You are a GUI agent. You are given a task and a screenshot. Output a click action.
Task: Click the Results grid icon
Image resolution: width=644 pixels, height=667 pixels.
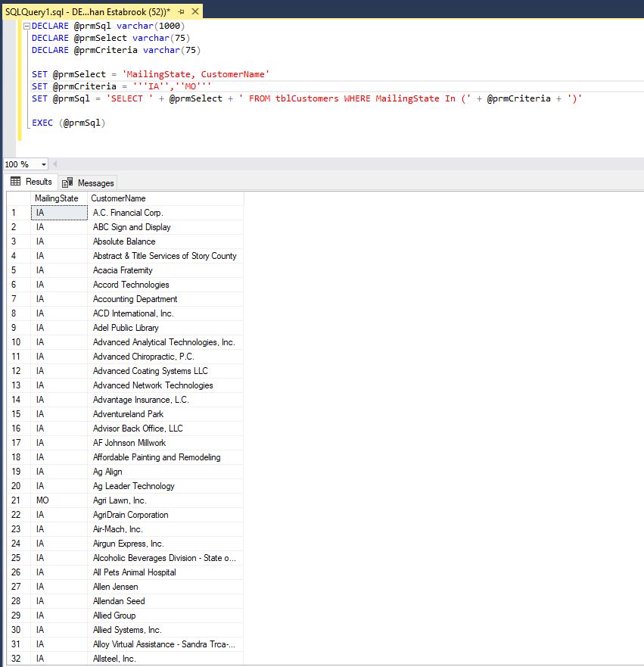click(x=16, y=182)
